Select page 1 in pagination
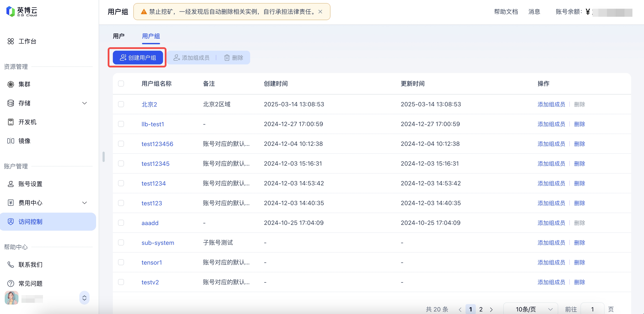 click(470, 309)
